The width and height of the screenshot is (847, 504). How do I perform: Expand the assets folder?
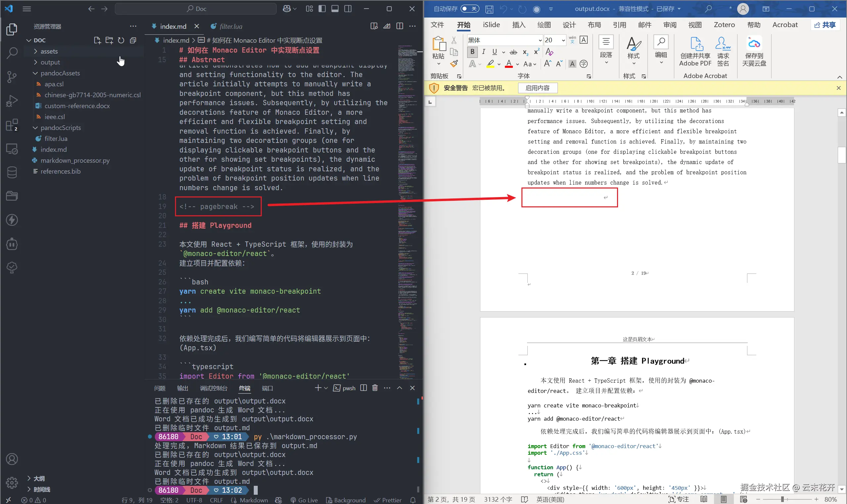[x=49, y=51]
